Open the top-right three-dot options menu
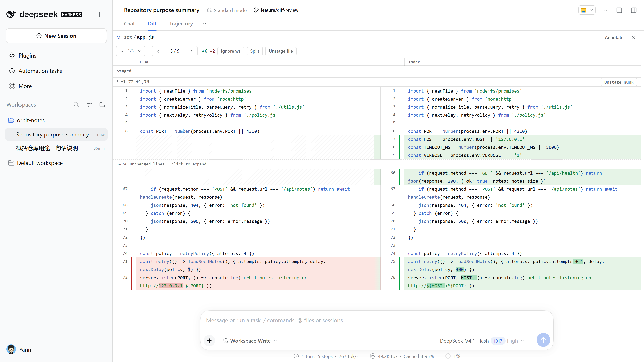 [605, 10]
